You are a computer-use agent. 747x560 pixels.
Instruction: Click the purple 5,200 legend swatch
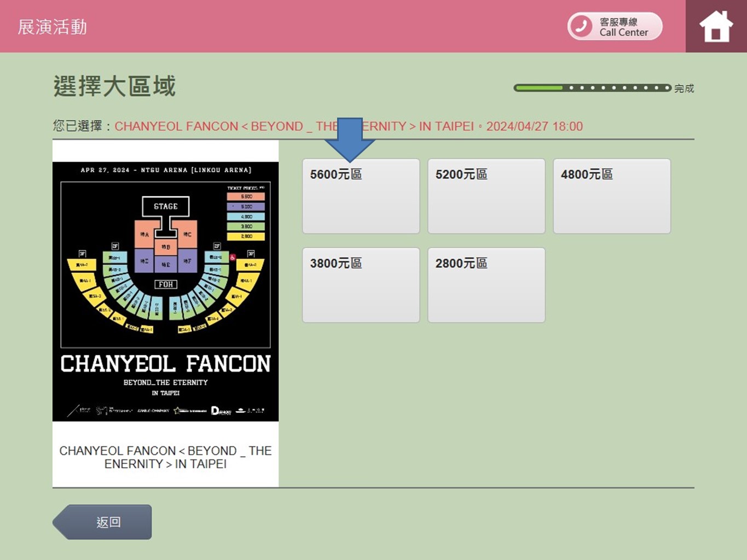point(246,207)
